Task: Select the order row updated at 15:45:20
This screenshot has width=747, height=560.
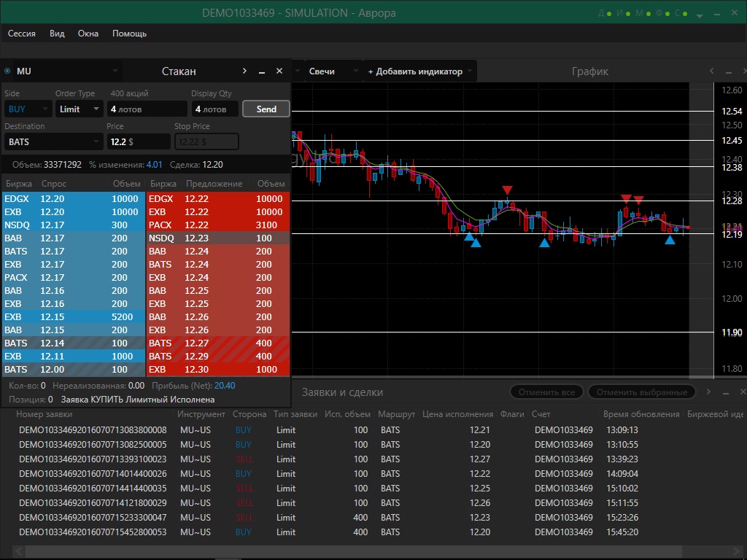Action: coord(373,532)
